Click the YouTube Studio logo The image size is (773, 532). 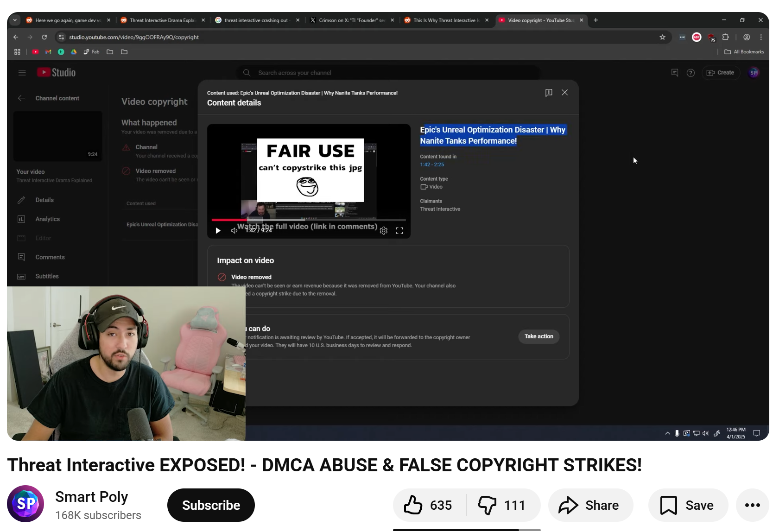[56, 73]
